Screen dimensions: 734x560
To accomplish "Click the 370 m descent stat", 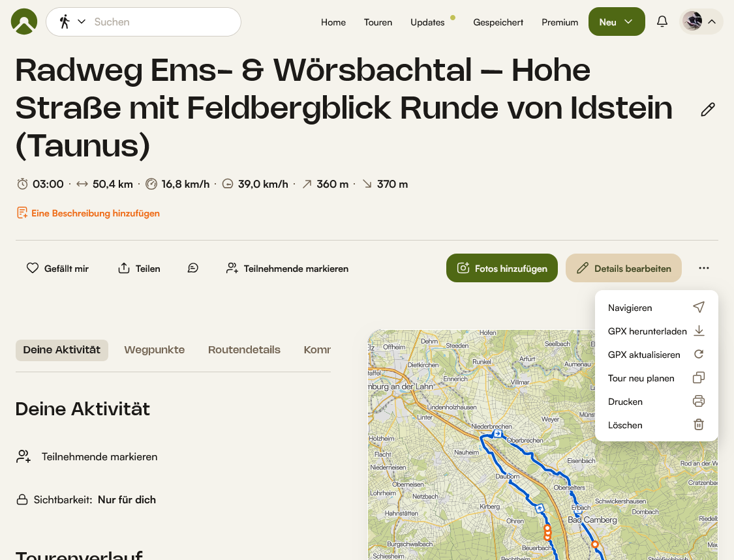I will [x=385, y=184].
